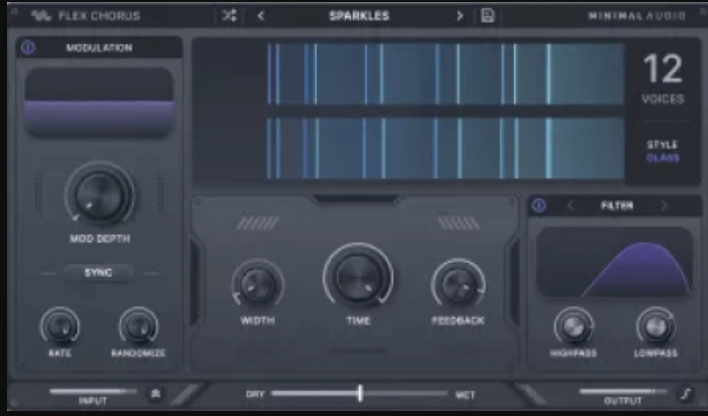The height and width of the screenshot is (416, 708).
Task: Click the Flex Chorus logo icon
Action: 41,16
